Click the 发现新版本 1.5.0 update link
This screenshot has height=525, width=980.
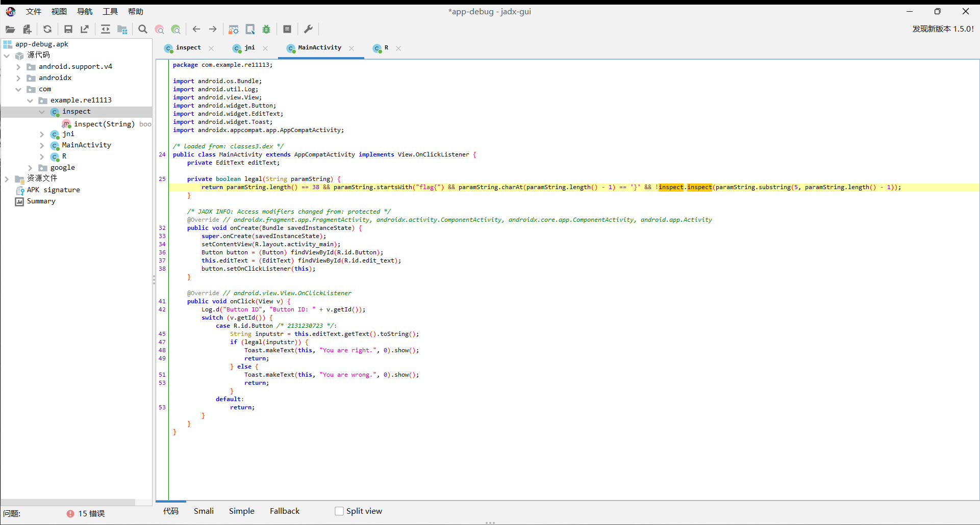pyautogui.click(x=943, y=29)
